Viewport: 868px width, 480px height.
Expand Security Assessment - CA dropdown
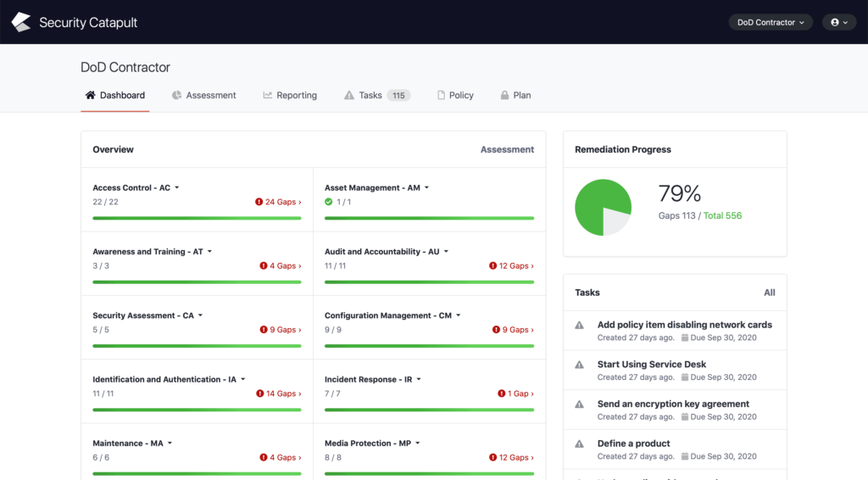coord(200,315)
